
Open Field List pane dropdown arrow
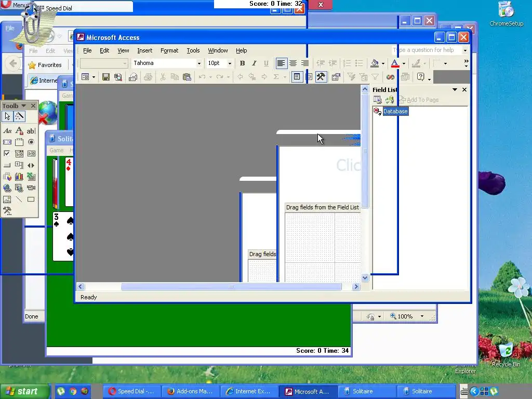click(455, 89)
